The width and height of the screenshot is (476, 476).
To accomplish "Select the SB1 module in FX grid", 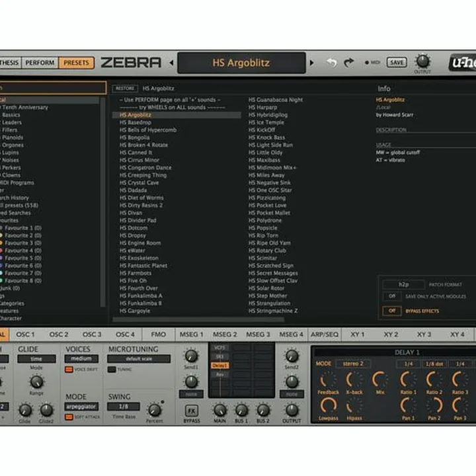I will pyautogui.click(x=219, y=357).
